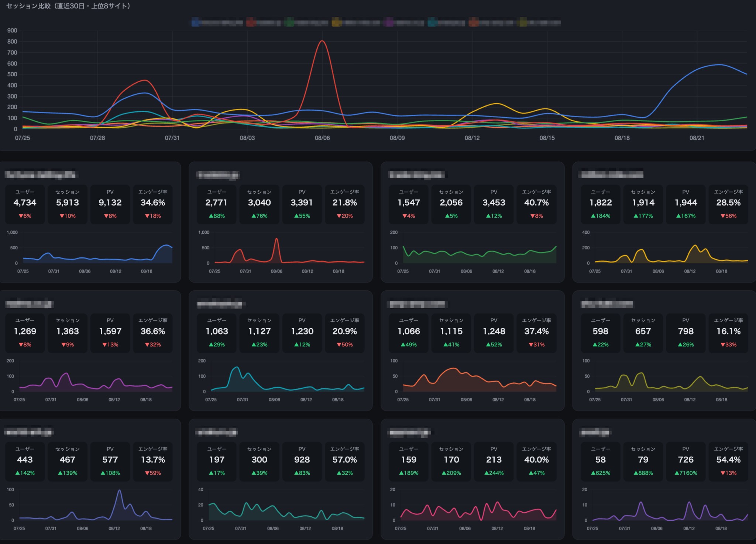Viewport: 756px width, 544px height.
Task: Select the 1,363 sessions value
Action: tap(68, 331)
